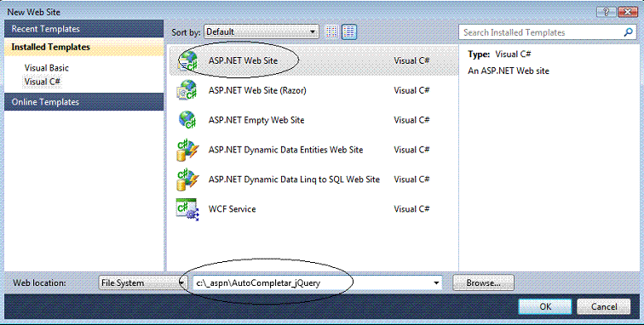Screen dimensions: 644x325
Task: Select the ASP.NET Web Site template icon
Action: click(x=187, y=60)
